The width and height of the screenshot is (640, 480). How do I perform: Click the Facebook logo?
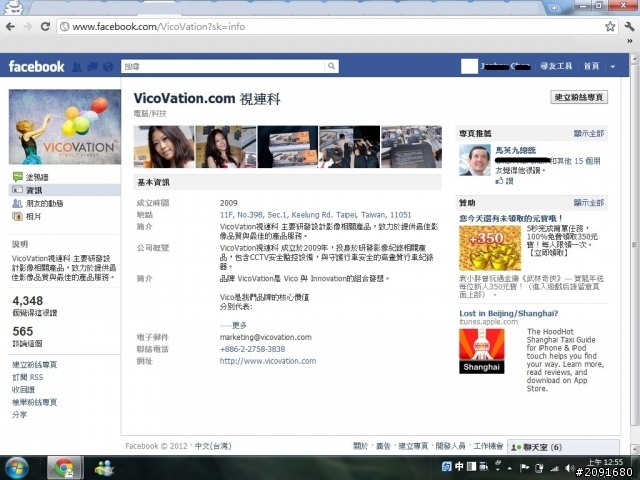click(x=36, y=66)
